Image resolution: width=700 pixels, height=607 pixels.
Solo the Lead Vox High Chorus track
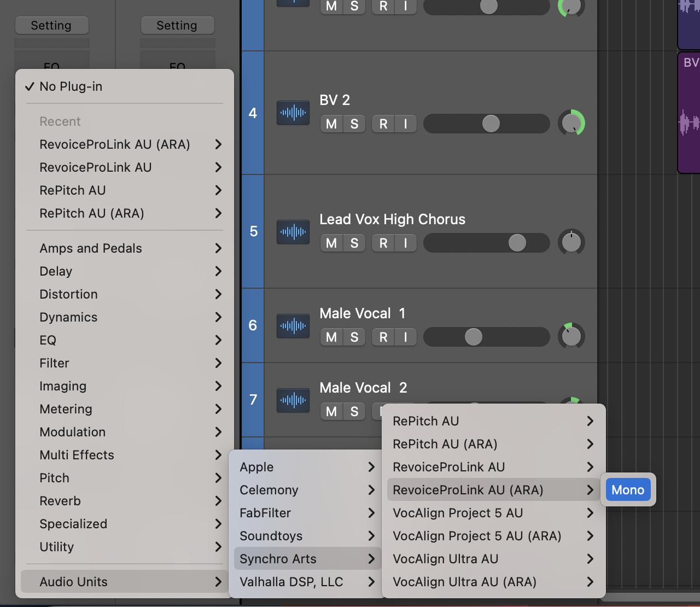pyautogui.click(x=354, y=243)
